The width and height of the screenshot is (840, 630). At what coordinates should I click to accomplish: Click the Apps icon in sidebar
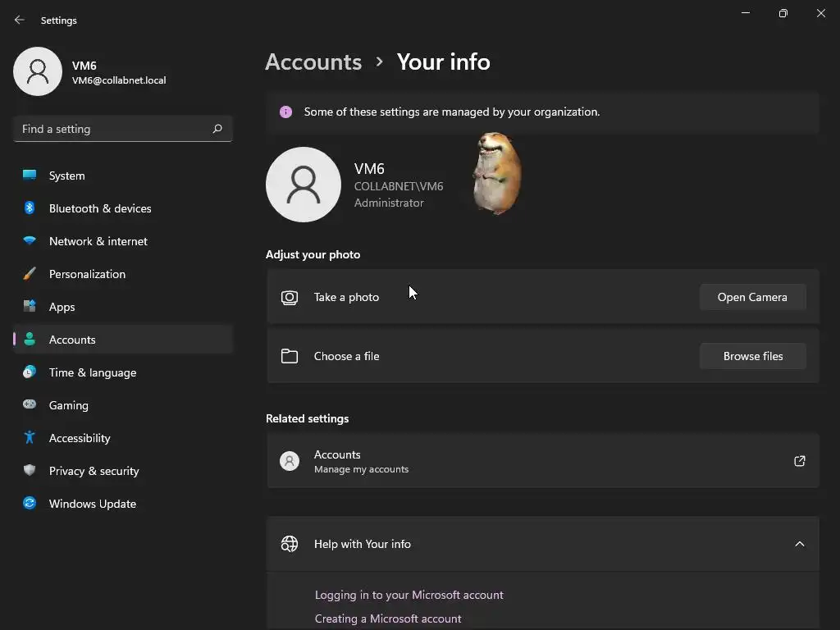(30, 307)
